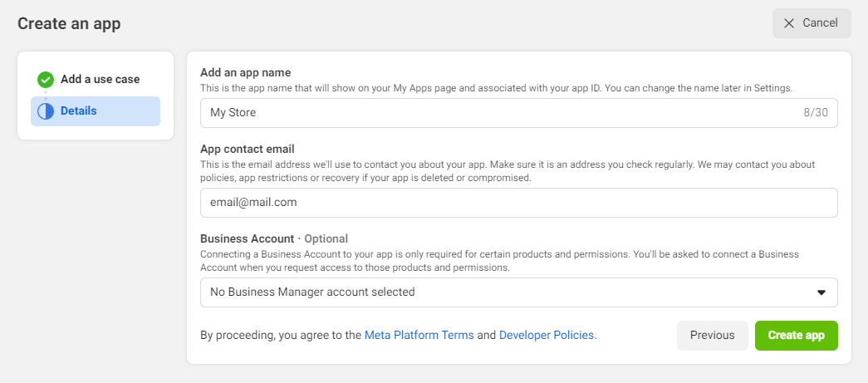868x383 pixels.
Task: Open the Developer Policies link
Action: point(547,336)
